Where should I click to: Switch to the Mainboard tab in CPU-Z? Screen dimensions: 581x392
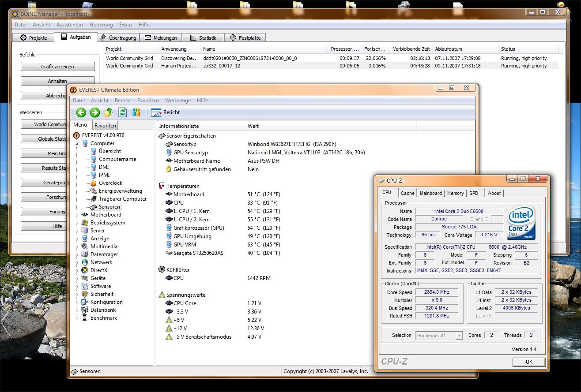coord(431,193)
